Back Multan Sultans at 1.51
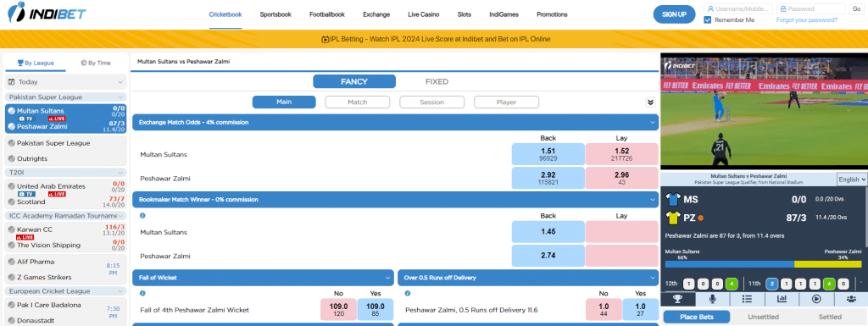Screen dimensions: 868x326 click(x=548, y=154)
